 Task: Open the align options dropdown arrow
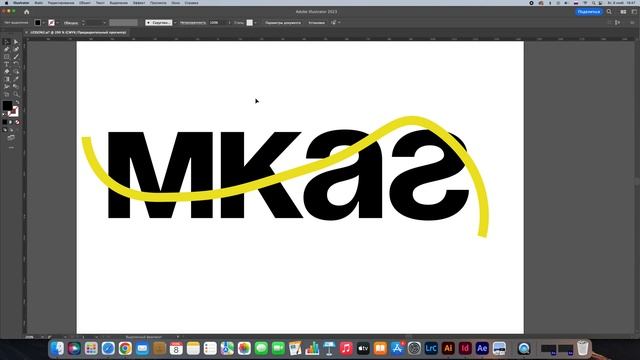click(339, 22)
